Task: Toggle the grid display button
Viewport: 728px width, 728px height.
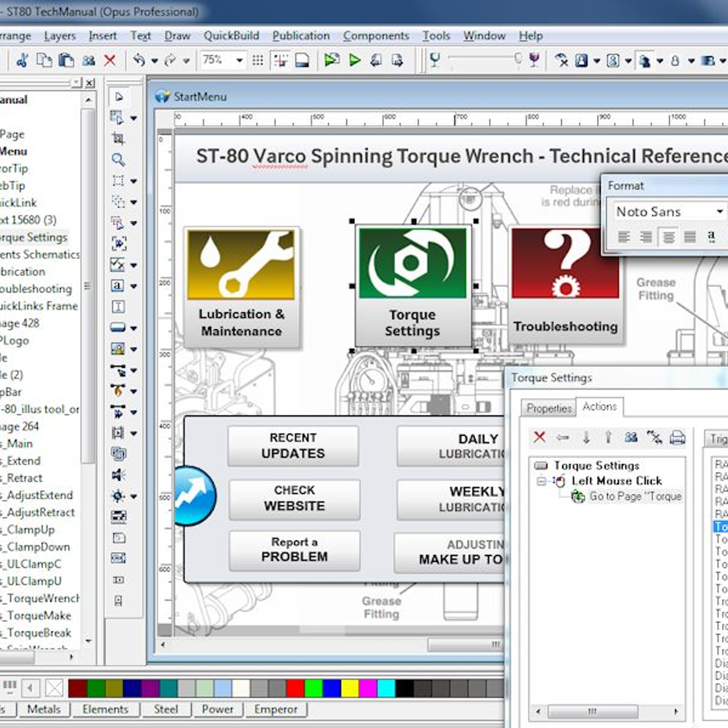Action: pyautogui.click(x=258, y=60)
